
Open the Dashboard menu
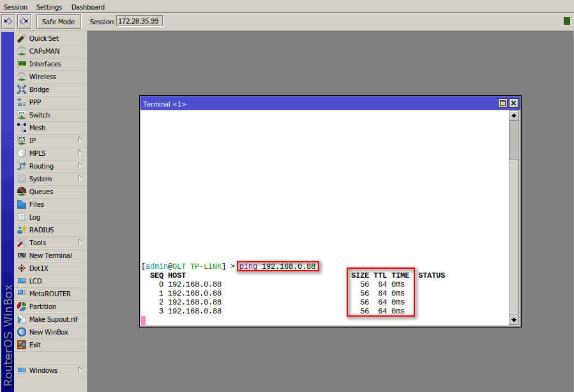pyautogui.click(x=88, y=7)
